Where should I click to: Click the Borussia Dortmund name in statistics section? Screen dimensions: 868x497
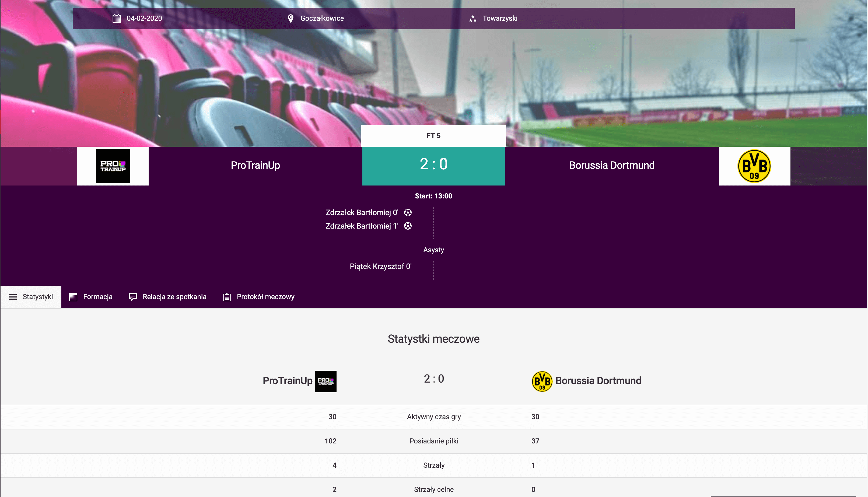click(598, 381)
